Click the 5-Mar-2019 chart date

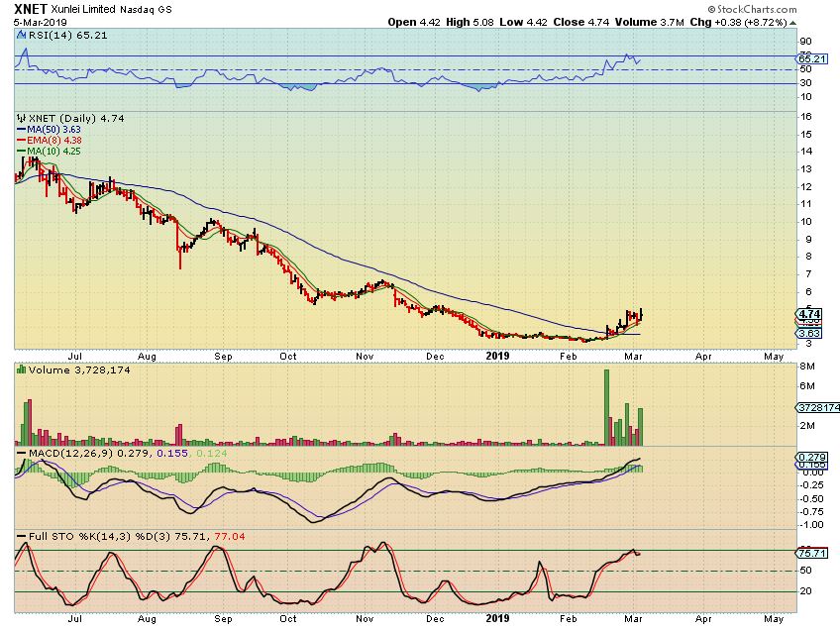41,23
